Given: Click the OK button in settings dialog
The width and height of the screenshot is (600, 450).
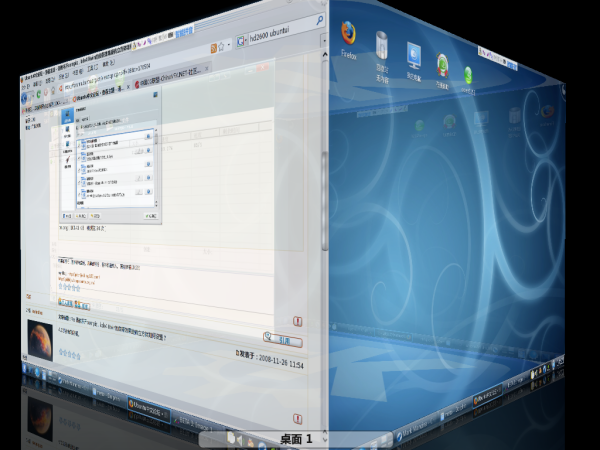Looking at the screenshot, I should tap(151, 216).
